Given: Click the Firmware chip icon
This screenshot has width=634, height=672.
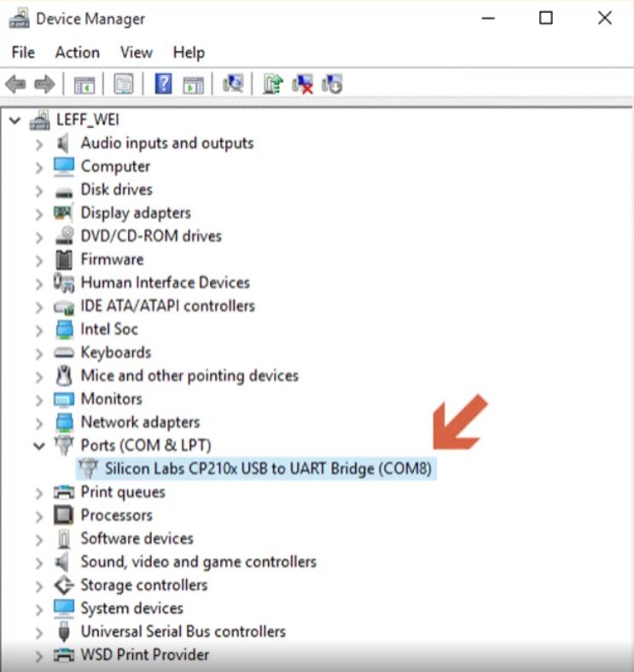Looking at the screenshot, I should pos(64,259).
